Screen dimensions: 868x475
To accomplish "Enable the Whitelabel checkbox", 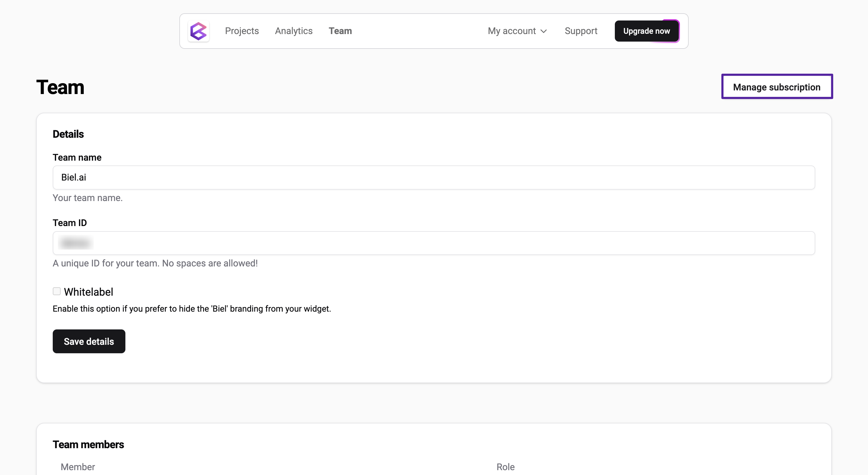I will (56, 291).
